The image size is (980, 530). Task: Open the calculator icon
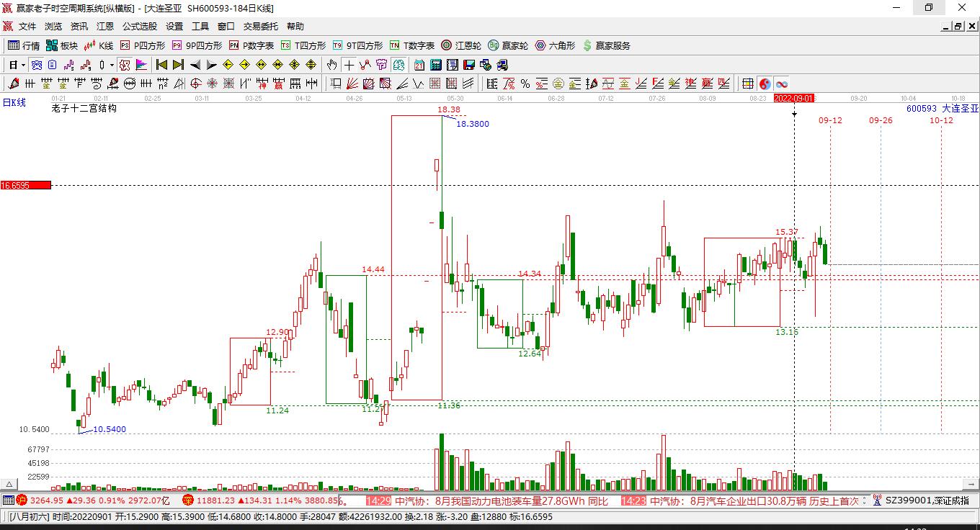point(435,65)
